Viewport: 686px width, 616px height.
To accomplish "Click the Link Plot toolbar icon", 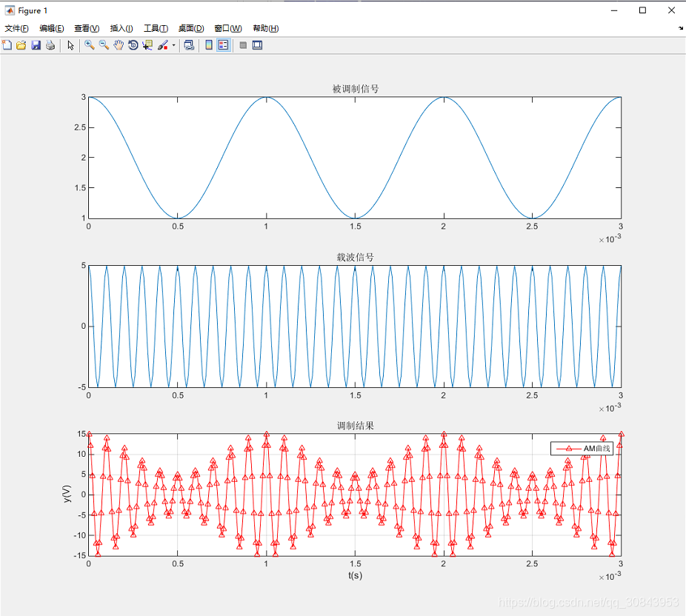I will [x=189, y=45].
